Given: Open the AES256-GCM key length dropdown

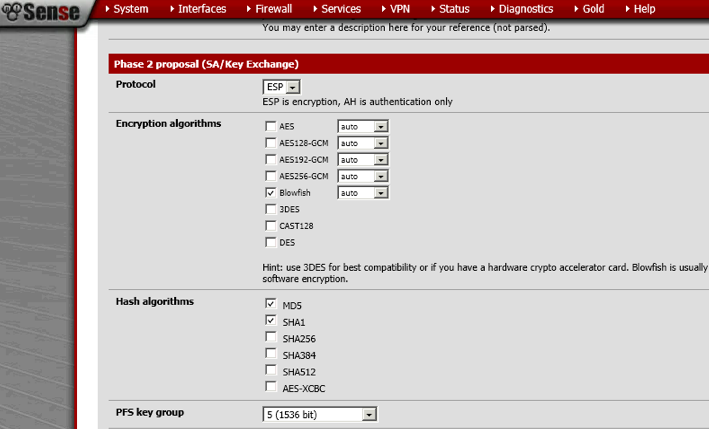Looking at the screenshot, I should pyautogui.click(x=363, y=176).
